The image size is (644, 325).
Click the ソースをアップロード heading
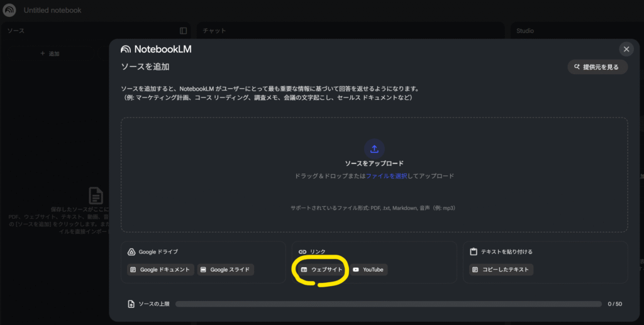pos(374,163)
